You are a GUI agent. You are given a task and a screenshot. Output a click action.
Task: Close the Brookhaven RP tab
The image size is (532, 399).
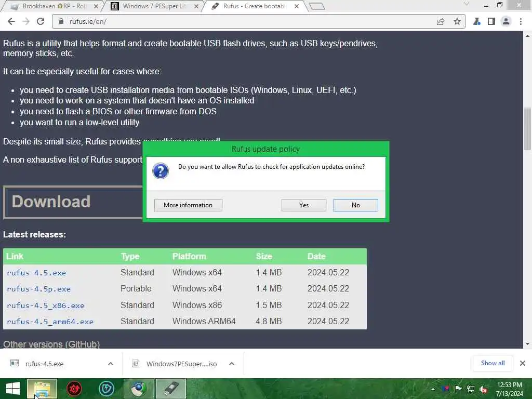click(x=96, y=6)
